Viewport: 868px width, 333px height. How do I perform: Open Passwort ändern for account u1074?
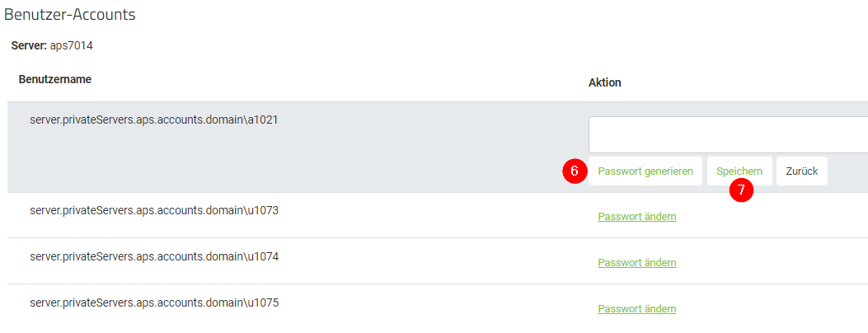(x=637, y=263)
